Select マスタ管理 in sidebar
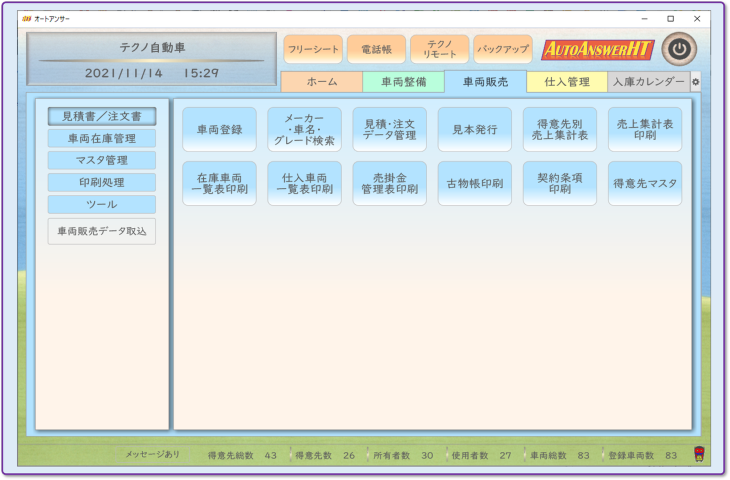 point(101,160)
